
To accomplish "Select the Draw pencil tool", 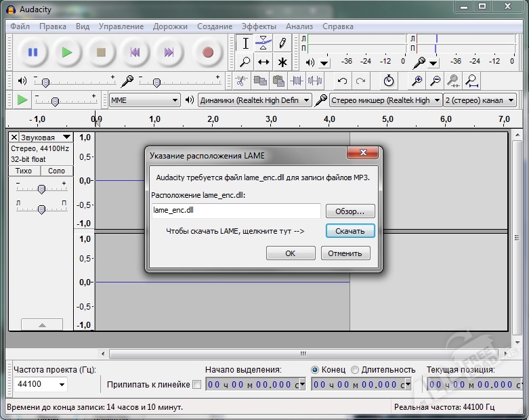I will pos(282,43).
